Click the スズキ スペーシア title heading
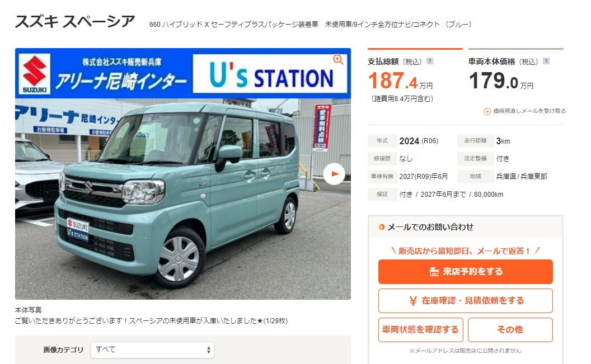Screen dimensions: 591x364 [75, 21]
